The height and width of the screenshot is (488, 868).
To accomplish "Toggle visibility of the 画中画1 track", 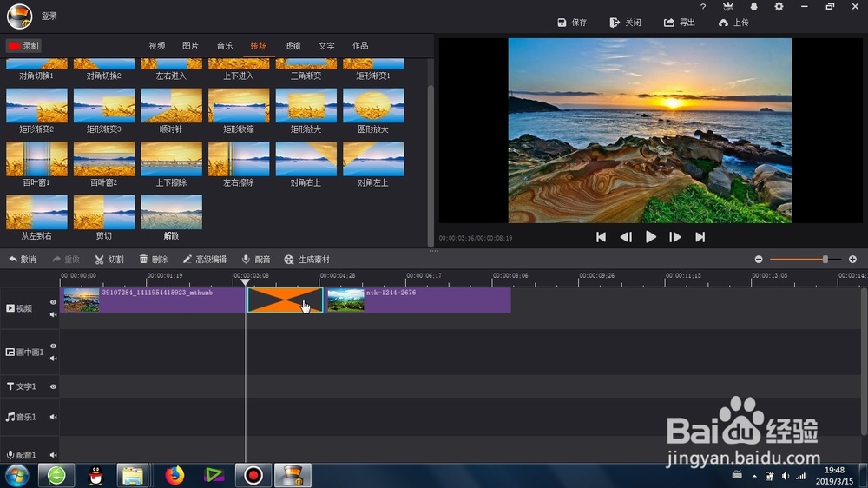I will [x=53, y=346].
